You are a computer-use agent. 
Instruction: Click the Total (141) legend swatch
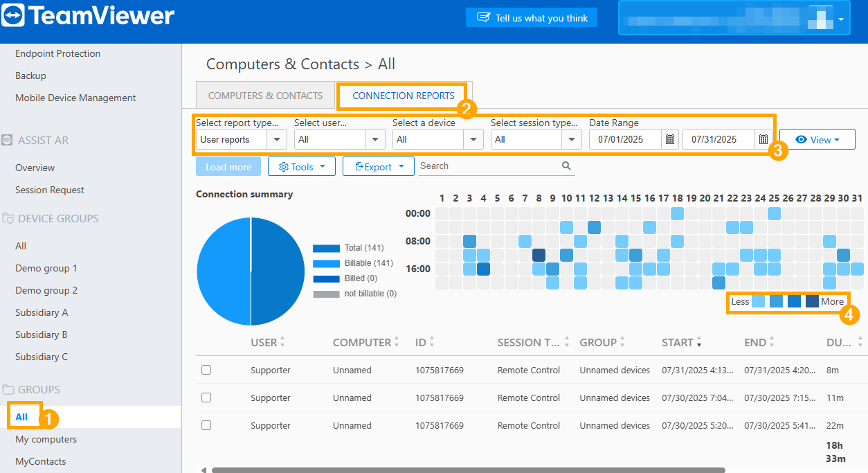point(326,248)
